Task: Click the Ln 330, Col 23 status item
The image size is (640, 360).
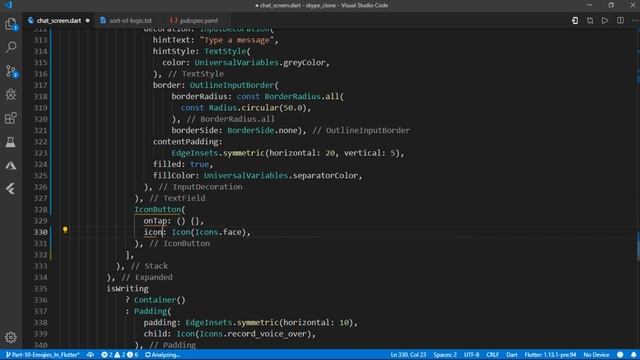Action: (x=408, y=355)
